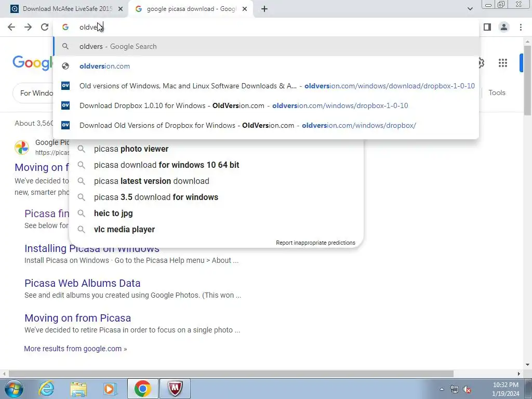
Task: Open the Chrome side panel icon
Action: (x=487, y=27)
